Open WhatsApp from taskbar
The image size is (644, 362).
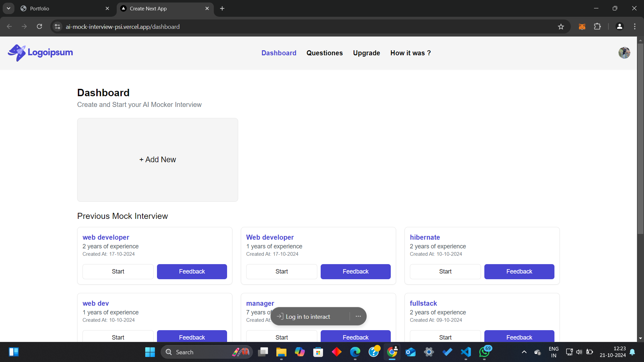tap(484, 352)
